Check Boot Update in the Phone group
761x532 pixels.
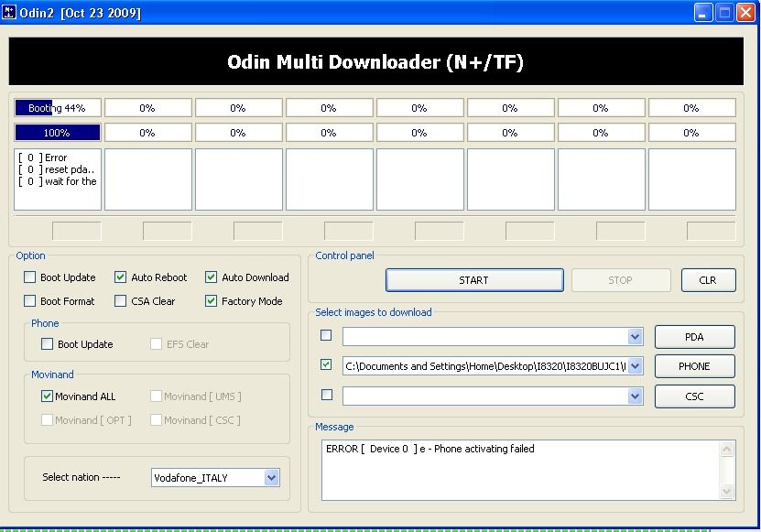[x=47, y=344]
